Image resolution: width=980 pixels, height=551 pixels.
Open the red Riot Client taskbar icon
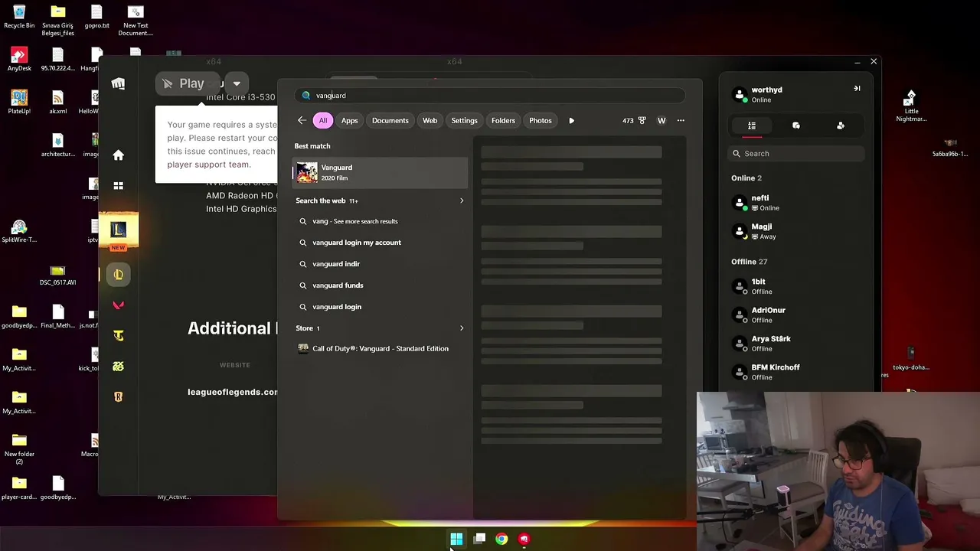point(524,539)
